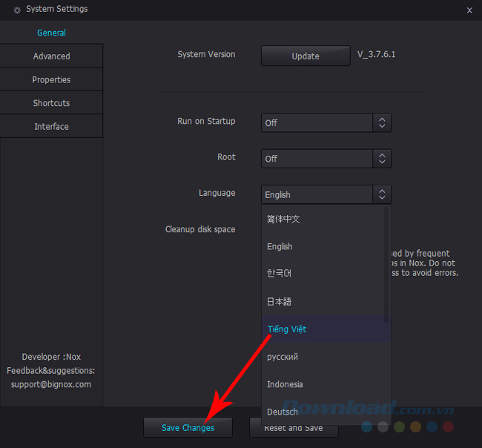Open the Run on Startup dropdown
This screenshot has height=448, width=482.
tap(326, 122)
